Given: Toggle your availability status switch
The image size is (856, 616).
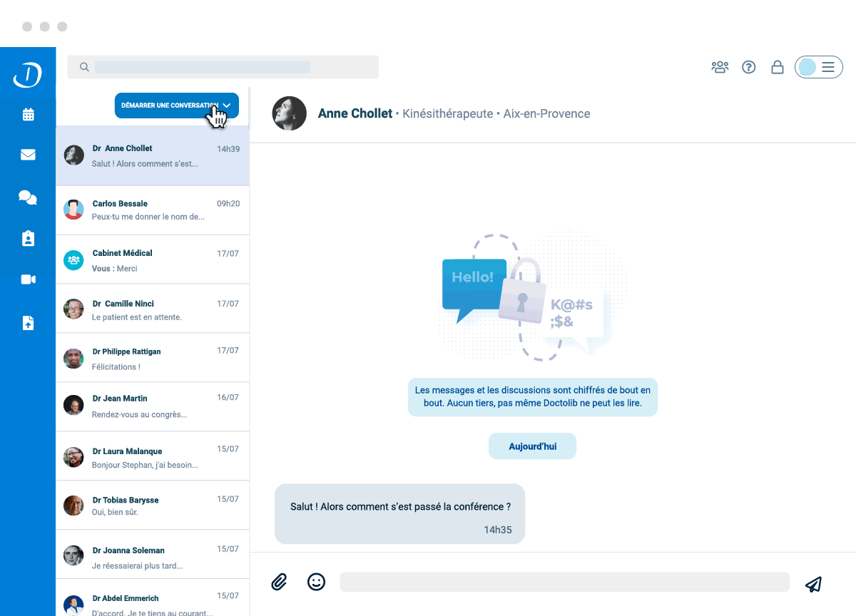Looking at the screenshot, I should [x=806, y=66].
